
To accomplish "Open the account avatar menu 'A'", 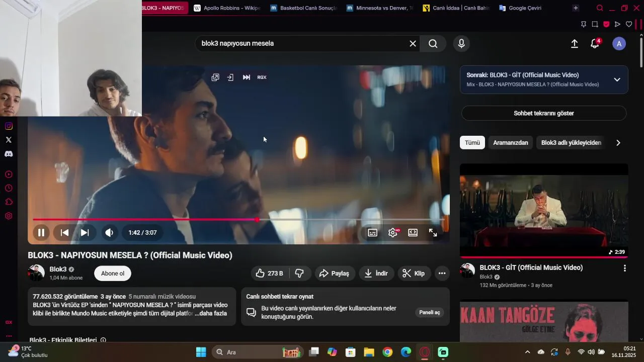I will [x=619, y=44].
